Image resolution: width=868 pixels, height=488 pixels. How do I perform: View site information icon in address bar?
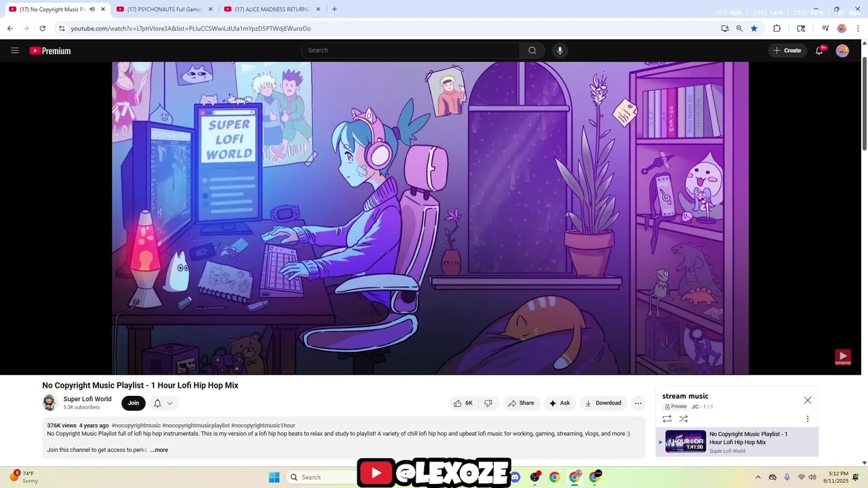pos(62,28)
